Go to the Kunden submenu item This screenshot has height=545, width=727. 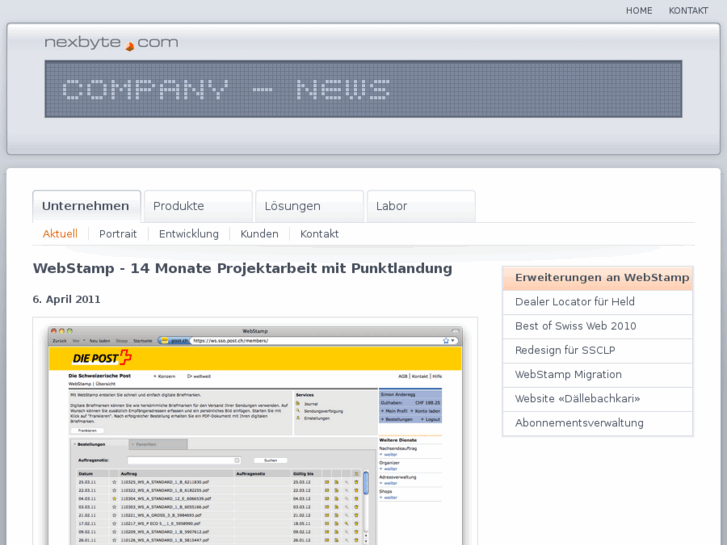[259, 234]
